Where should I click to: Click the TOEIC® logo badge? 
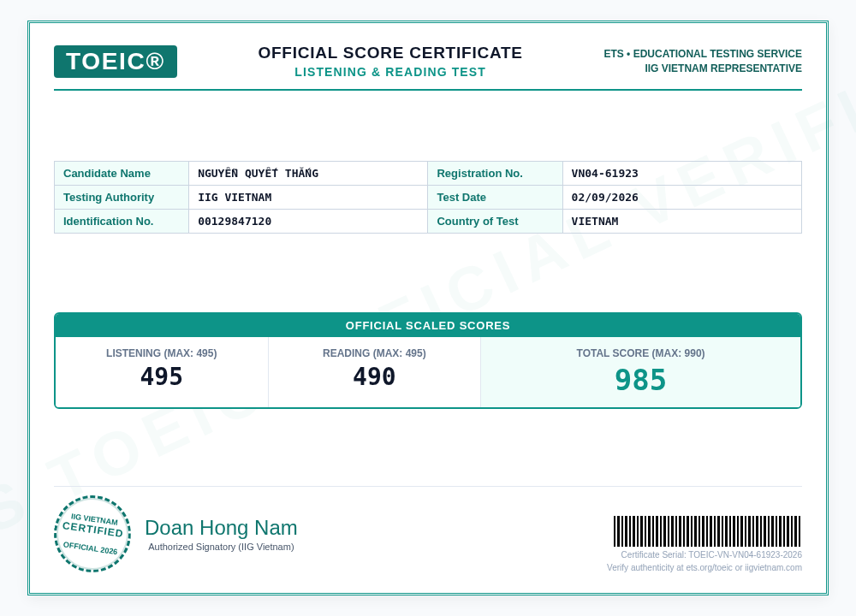coord(116,62)
